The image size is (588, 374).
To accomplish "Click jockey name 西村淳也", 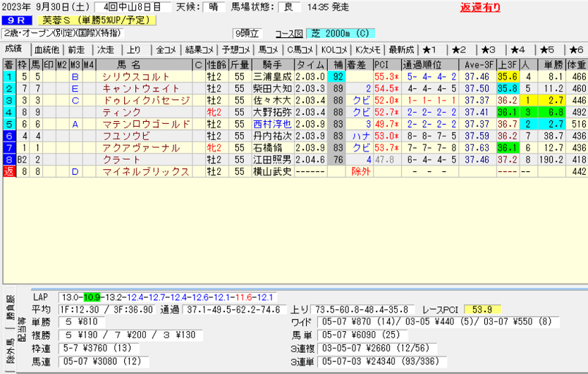I will pos(271,124).
